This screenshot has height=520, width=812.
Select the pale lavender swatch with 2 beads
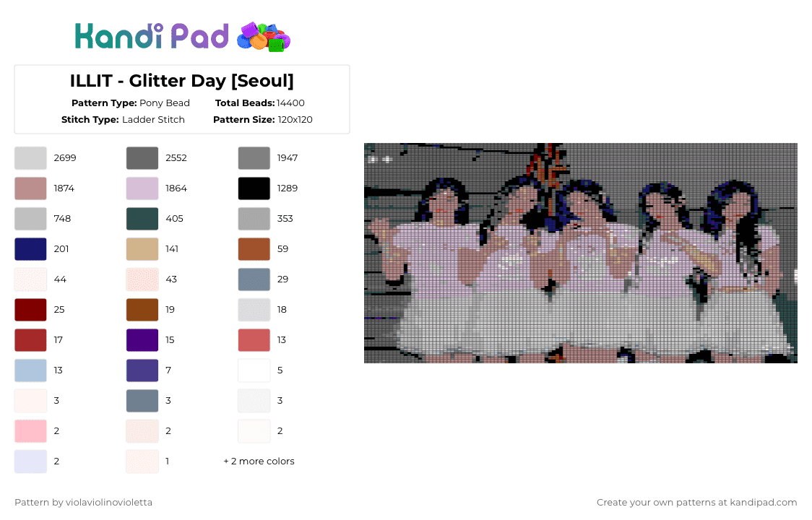click(30, 461)
